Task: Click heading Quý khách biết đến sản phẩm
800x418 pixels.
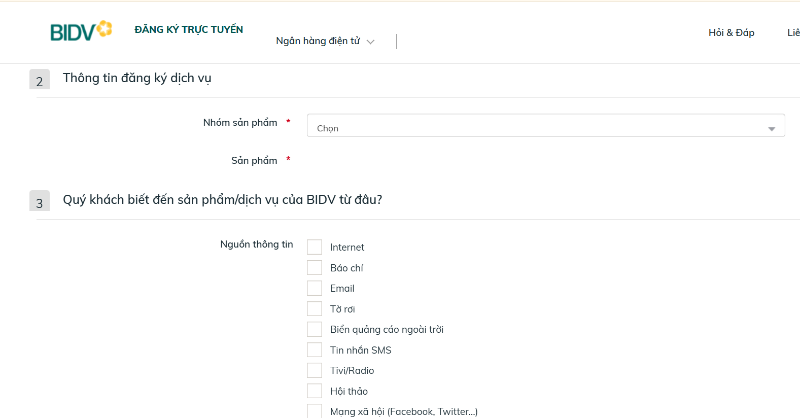Action: pos(222,200)
